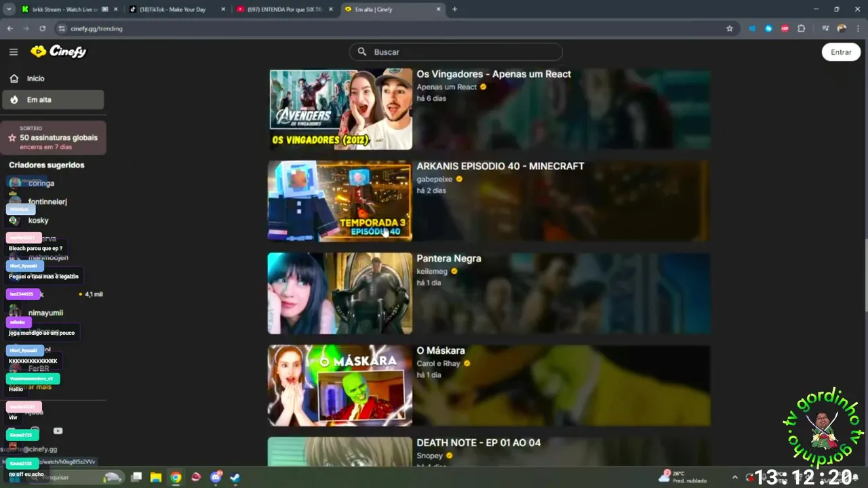Open Discord from the taskbar
This screenshot has height=488, width=868.
coord(216,477)
